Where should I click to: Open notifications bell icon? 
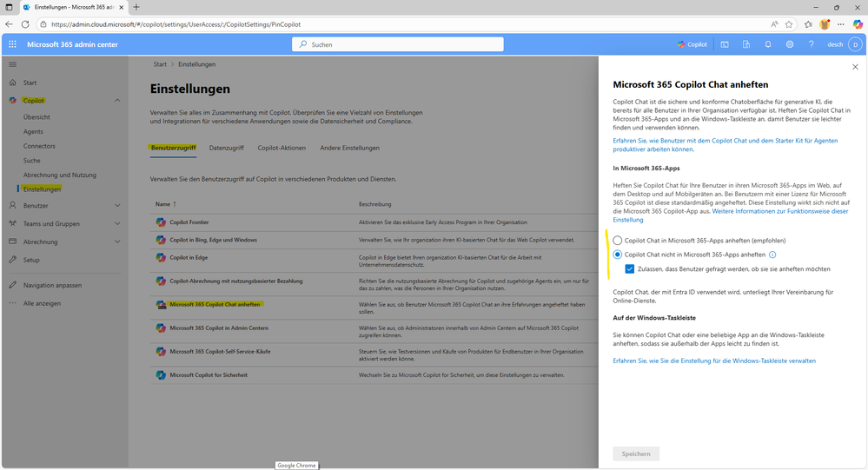pyautogui.click(x=768, y=44)
